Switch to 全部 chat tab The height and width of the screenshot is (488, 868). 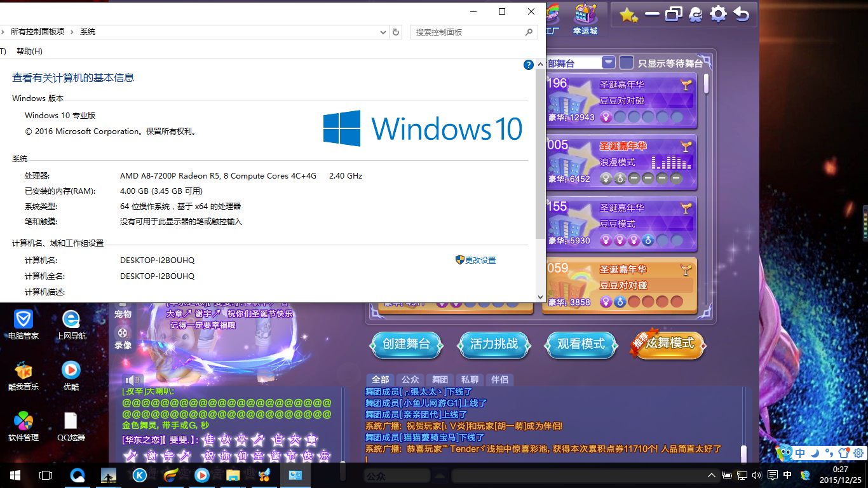tap(380, 379)
